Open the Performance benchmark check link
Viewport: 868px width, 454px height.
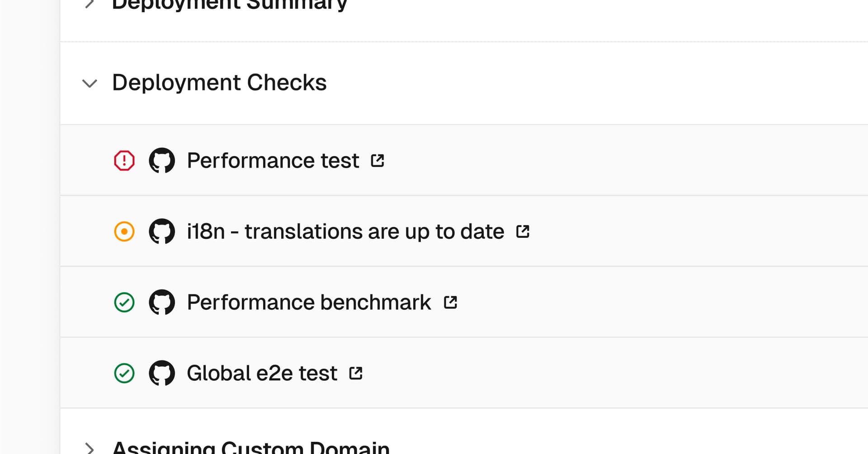point(309,303)
